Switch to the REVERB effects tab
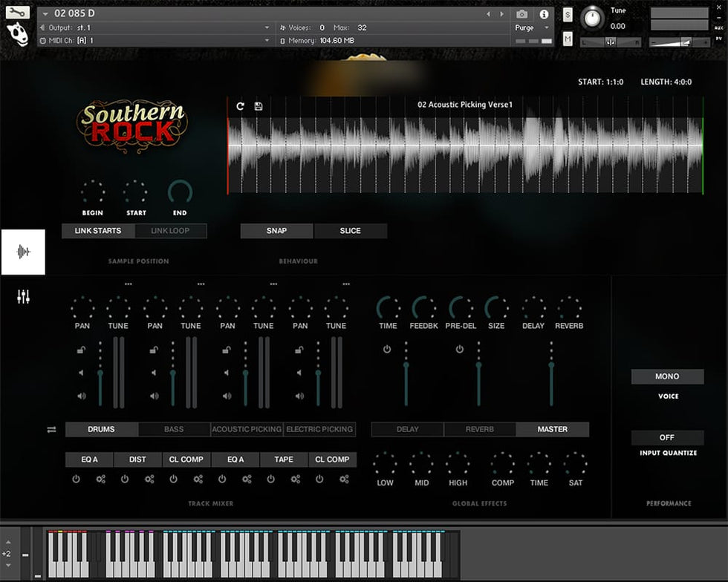 pos(480,429)
